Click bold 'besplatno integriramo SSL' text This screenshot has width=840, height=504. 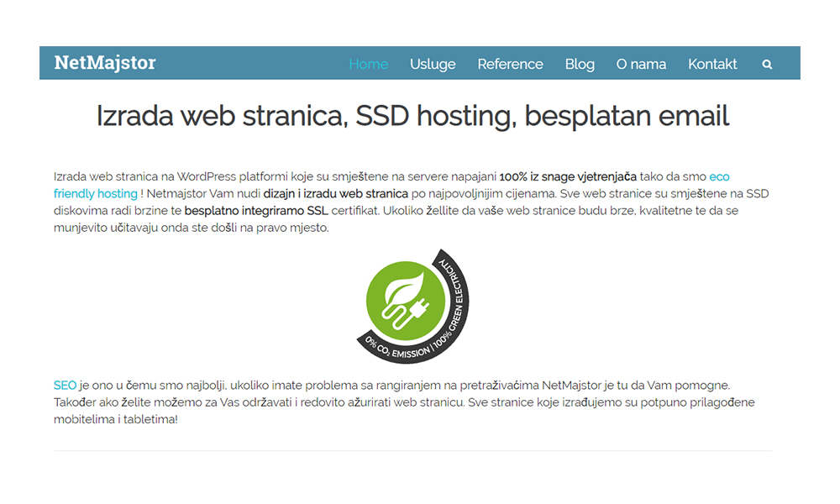[x=255, y=210]
